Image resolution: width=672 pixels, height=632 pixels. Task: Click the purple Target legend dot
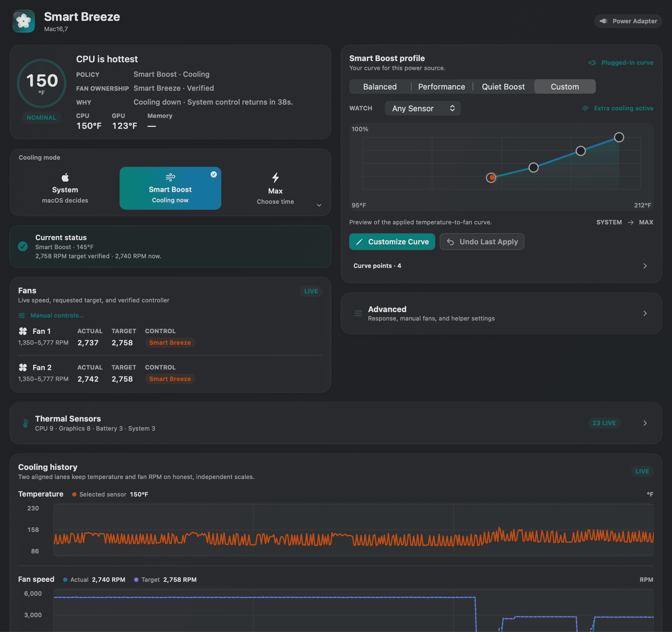pyautogui.click(x=136, y=580)
